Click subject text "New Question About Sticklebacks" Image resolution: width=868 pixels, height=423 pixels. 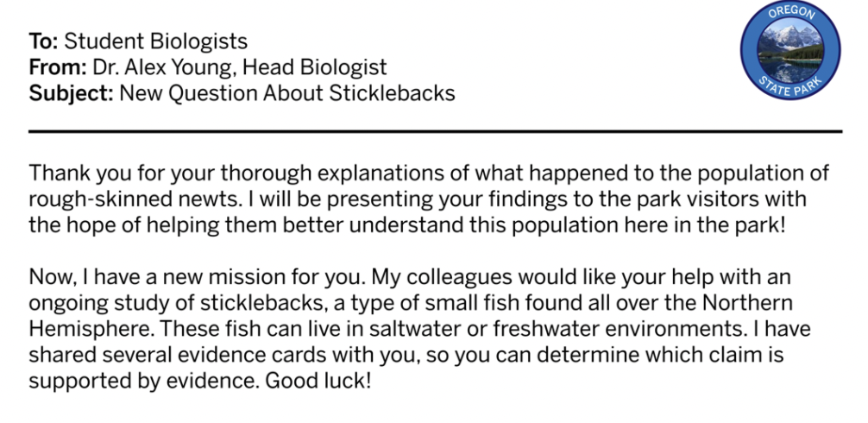pos(286,92)
